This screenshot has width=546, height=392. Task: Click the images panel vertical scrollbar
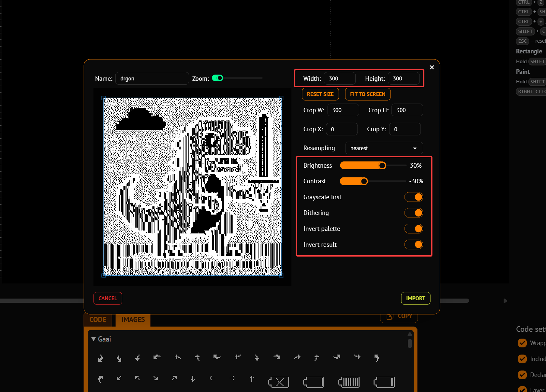(410, 343)
